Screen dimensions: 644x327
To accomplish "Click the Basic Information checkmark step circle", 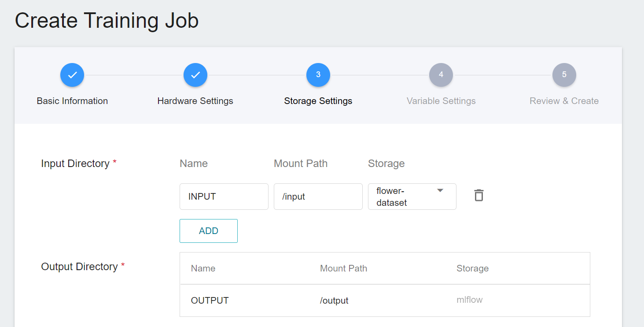I will pos(72,75).
